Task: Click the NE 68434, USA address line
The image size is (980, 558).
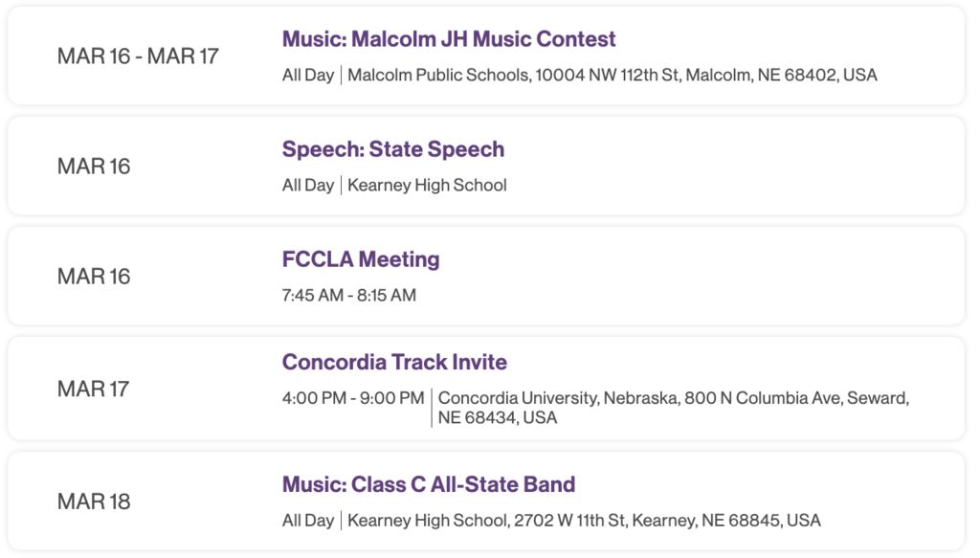Action: [498, 417]
